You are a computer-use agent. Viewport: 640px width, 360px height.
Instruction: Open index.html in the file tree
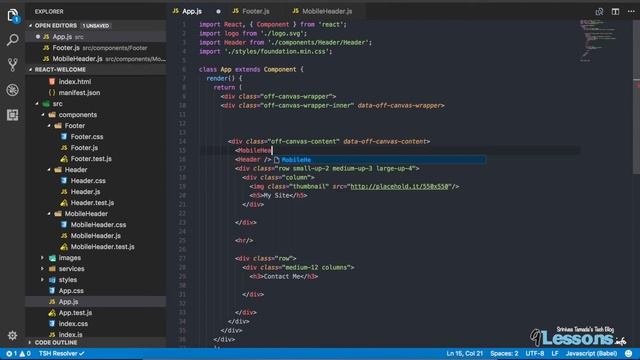75,82
